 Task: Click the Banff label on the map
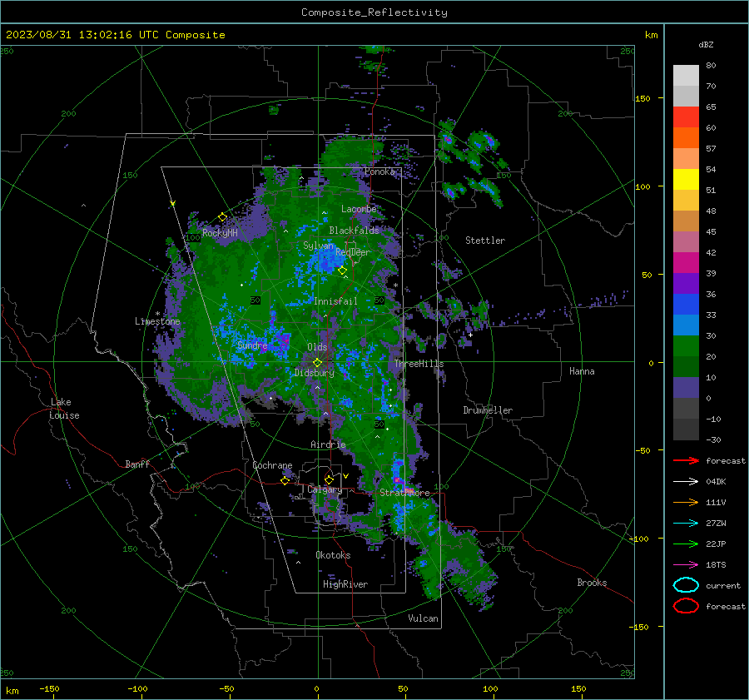137,464
